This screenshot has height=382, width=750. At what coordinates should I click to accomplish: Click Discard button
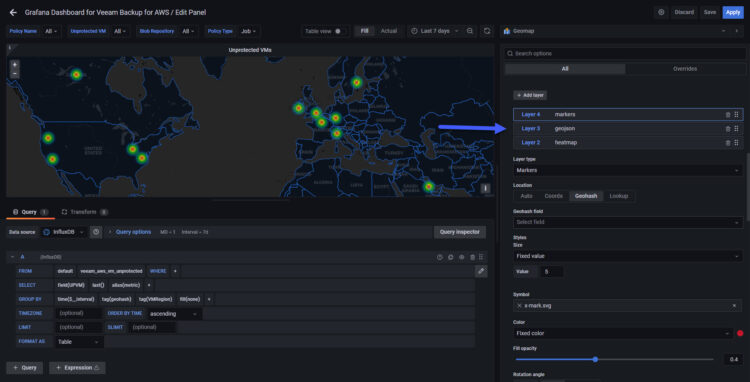[684, 12]
